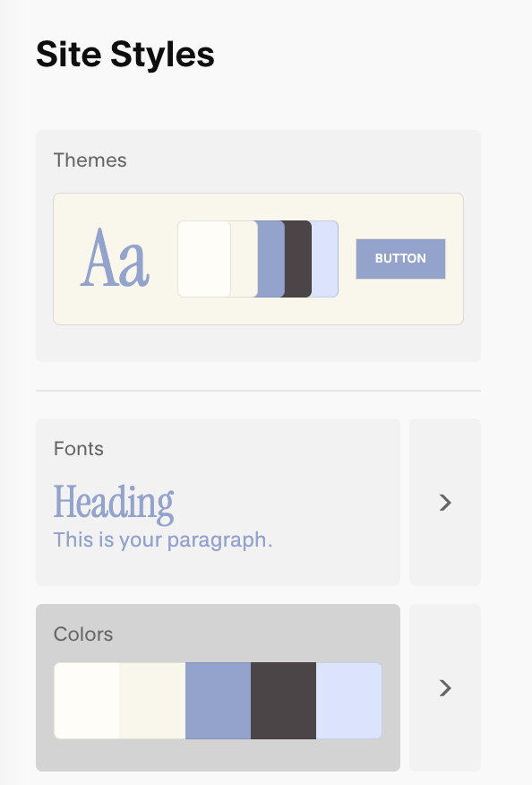Click the dark chip in theme preview
Viewport: 532px width, 785px height.
pos(297,259)
